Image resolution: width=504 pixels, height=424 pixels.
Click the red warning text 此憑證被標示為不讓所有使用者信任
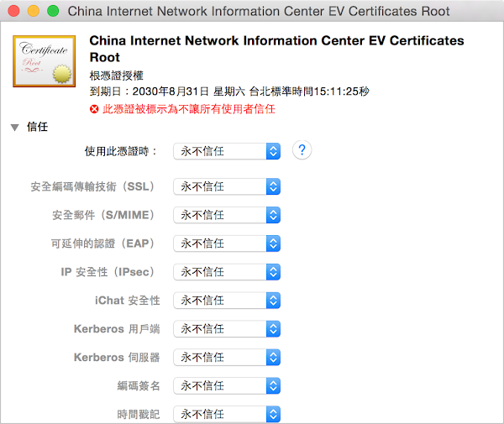coord(189,109)
